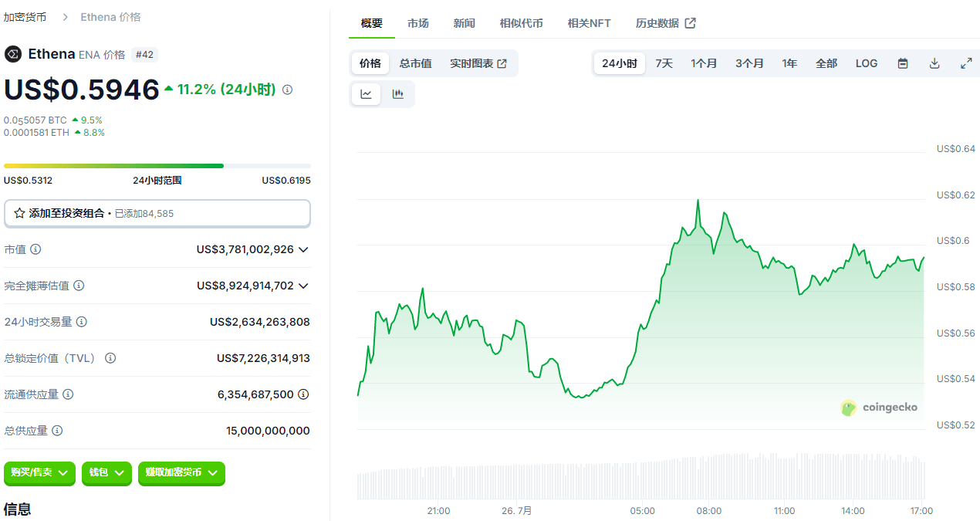Click the 24小时范围 price range bar

157,166
